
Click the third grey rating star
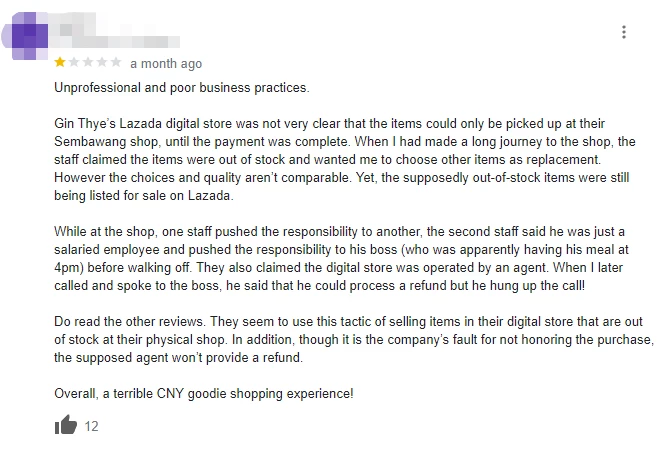point(88,63)
